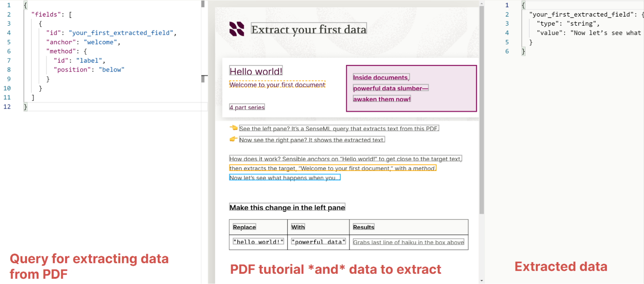Screen dimensions: 644x284
Task: Click the PDF scrollbar up arrow
Action: click(x=482, y=4)
